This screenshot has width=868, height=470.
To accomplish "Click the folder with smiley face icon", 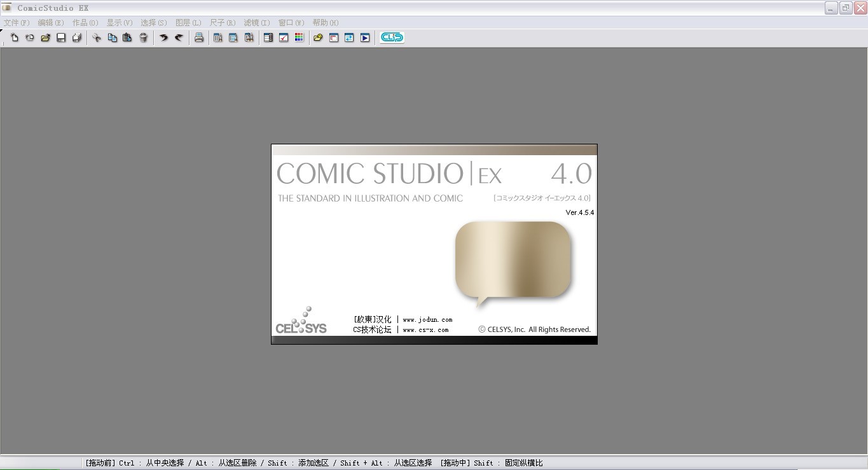I will coord(318,38).
